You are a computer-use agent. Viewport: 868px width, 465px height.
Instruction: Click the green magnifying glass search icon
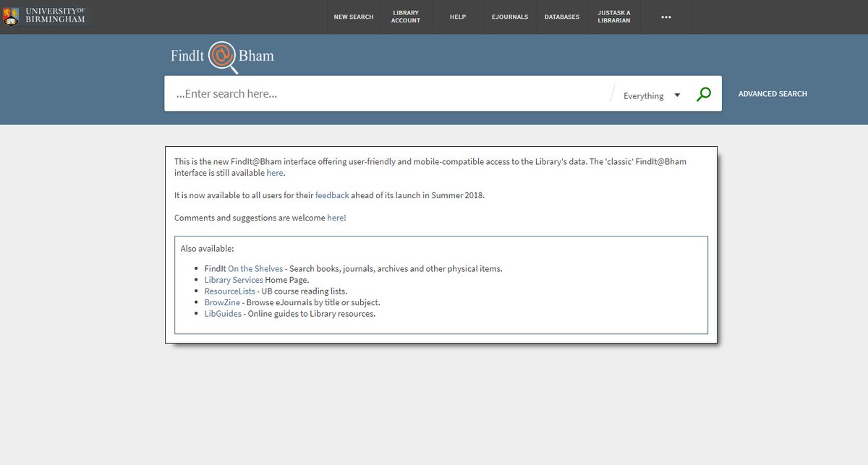click(703, 93)
